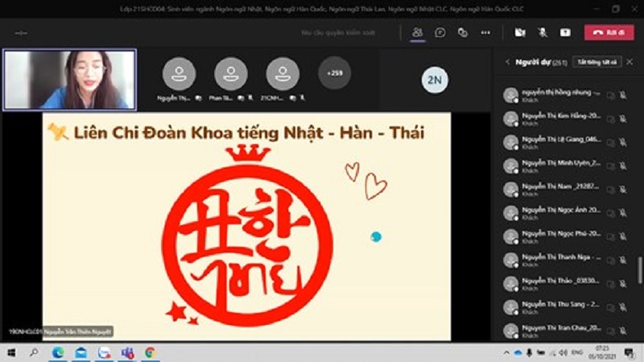Viewport: 644px width, 362px height.
Task: Toggle the microphone mute button
Action: [543, 33]
